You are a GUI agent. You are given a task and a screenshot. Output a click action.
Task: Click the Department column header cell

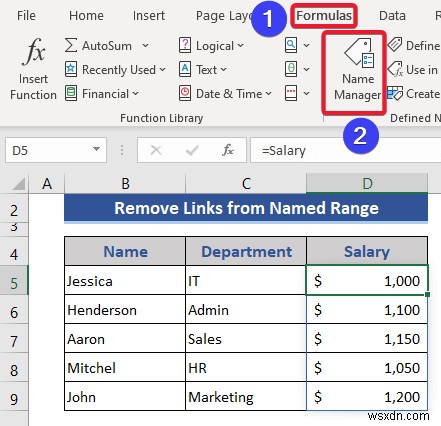246,251
